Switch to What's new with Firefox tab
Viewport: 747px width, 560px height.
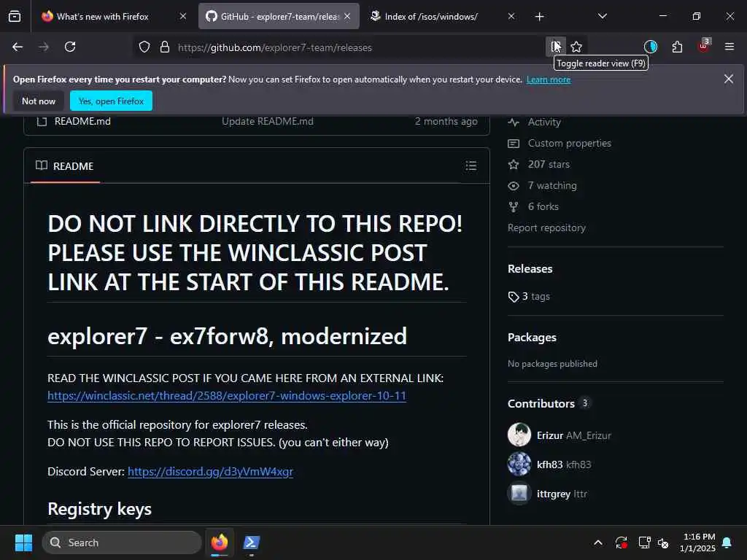[x=101, y=17]
